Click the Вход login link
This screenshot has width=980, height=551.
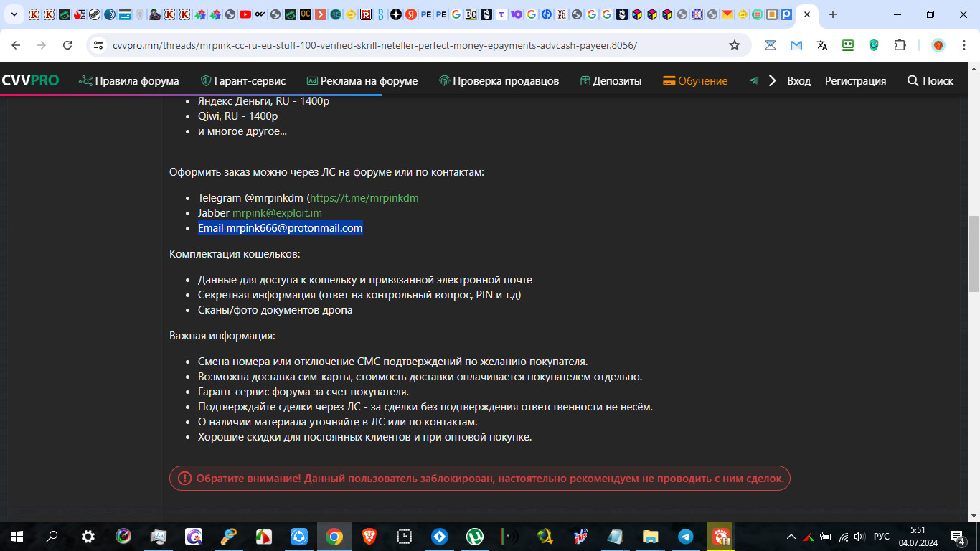click(x=798, y=81)
